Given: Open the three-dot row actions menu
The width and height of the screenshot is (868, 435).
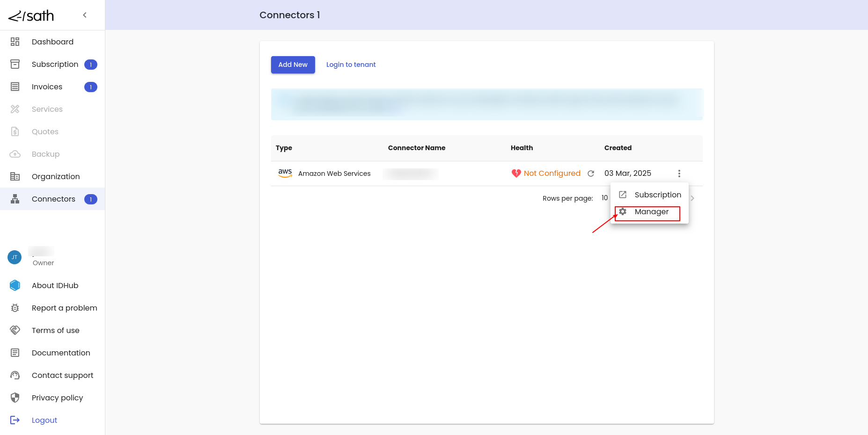Looking at the screenshot, I should 679,174.
